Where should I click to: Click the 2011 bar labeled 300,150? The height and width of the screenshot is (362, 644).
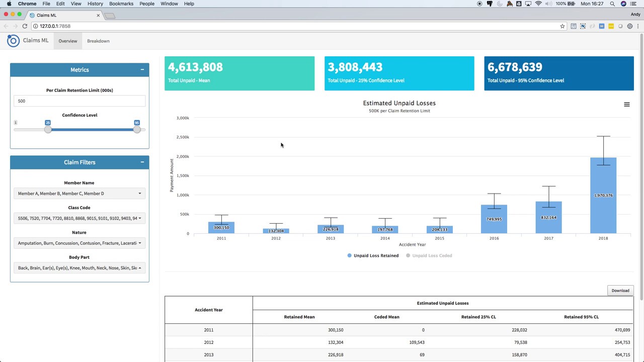(x=221, y=228)
